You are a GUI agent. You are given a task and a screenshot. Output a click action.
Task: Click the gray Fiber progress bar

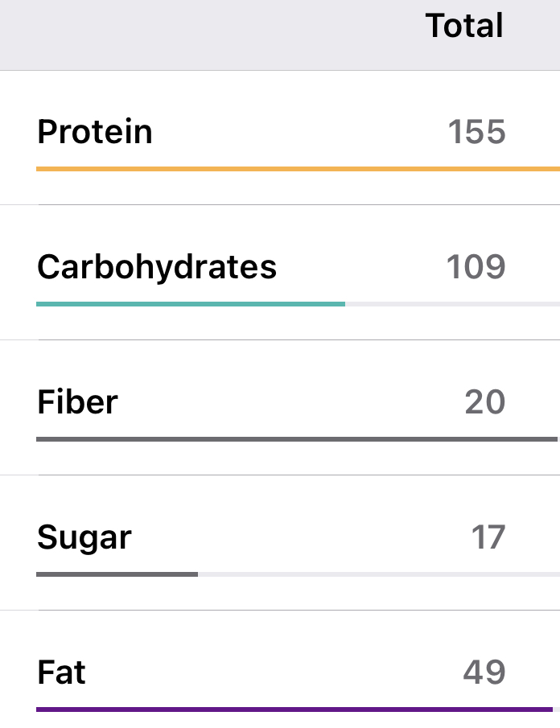click(x=296, y=439)
